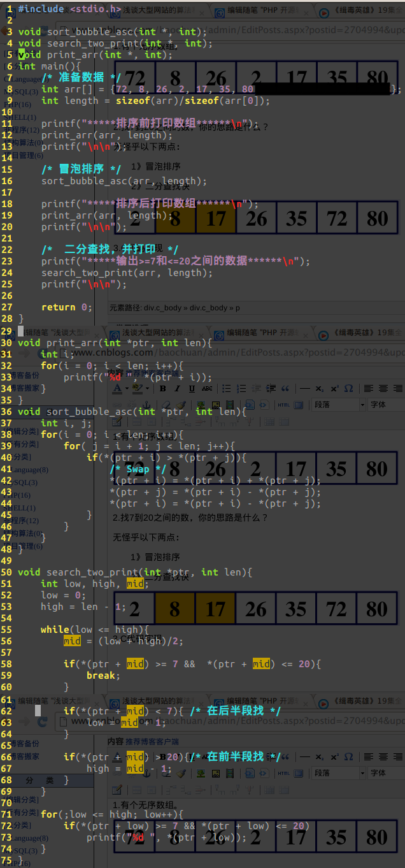Toggle Underline in the toolbar behind code line 34
Viewport: 405px width, 868px height.
click(192, 388)
